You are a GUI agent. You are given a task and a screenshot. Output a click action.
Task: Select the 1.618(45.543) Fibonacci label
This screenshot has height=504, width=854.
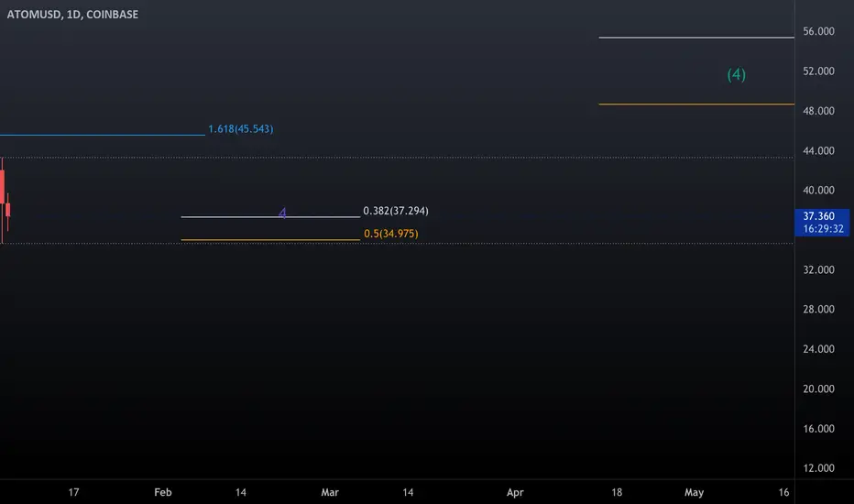coord(241,129)
